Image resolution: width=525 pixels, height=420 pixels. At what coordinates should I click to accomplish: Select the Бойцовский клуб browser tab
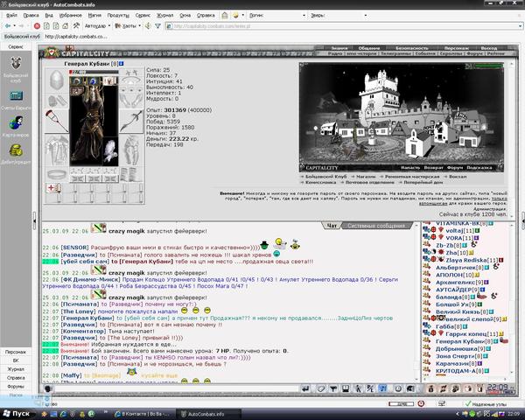point(22,37)
